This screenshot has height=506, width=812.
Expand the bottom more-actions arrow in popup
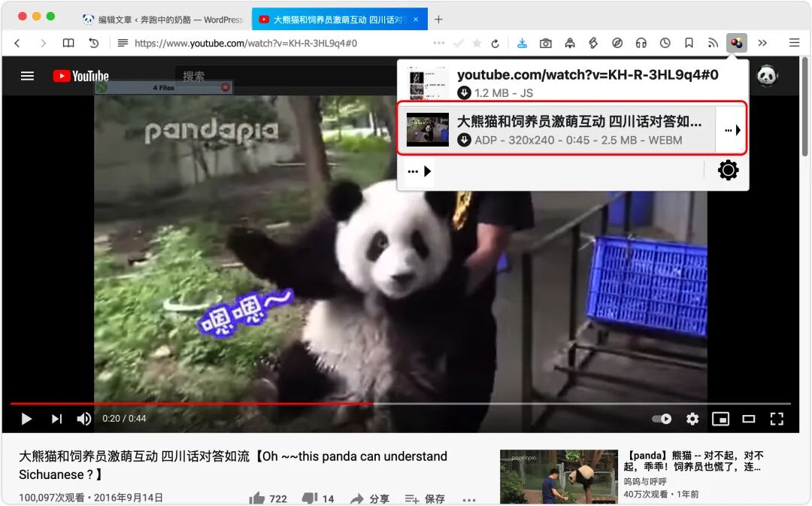pyautogui.click(x=419, y=171)
